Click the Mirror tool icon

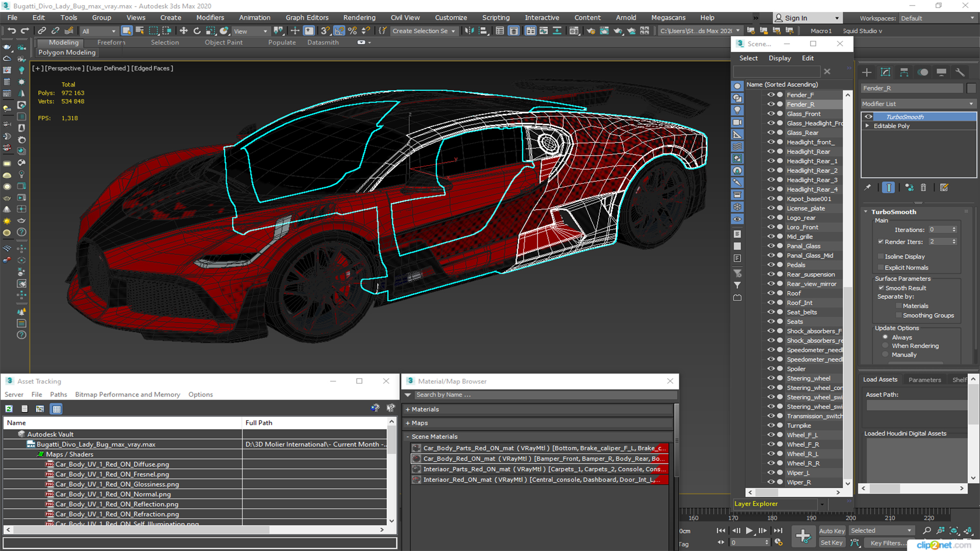point(469,31)
